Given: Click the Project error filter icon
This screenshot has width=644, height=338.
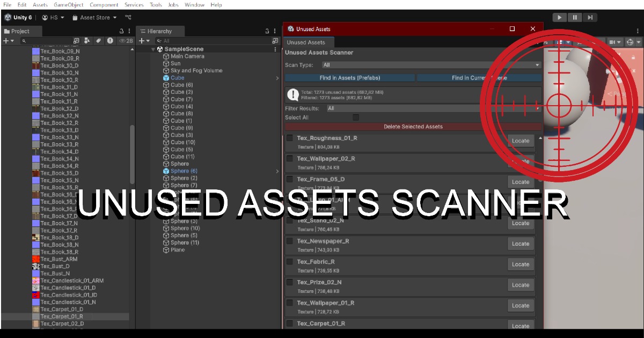Looking at the screenshot, I should (110, 41).
